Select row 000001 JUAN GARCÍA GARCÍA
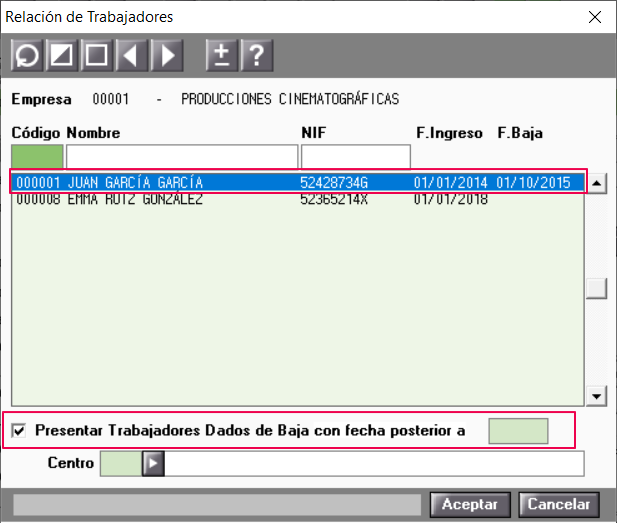The image size is (617, 523). 298,183
